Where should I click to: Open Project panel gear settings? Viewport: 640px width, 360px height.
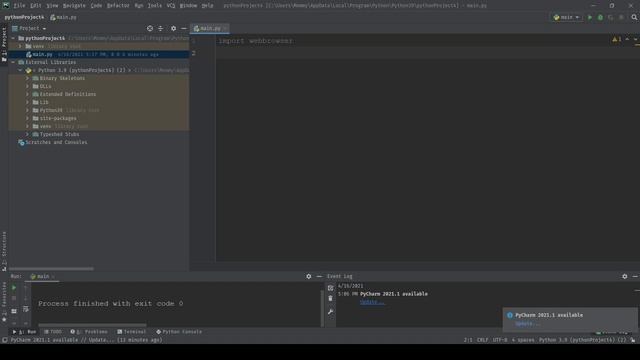click(173, 28)
